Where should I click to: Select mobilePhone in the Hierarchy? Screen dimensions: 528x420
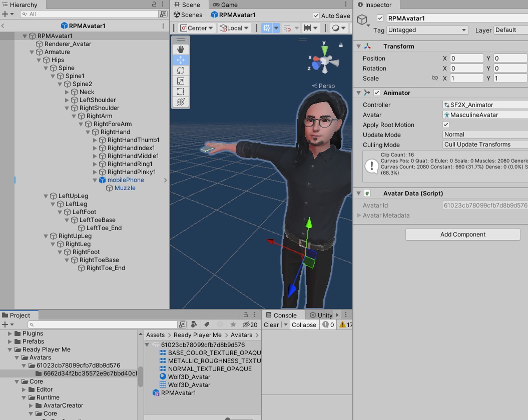125,180
